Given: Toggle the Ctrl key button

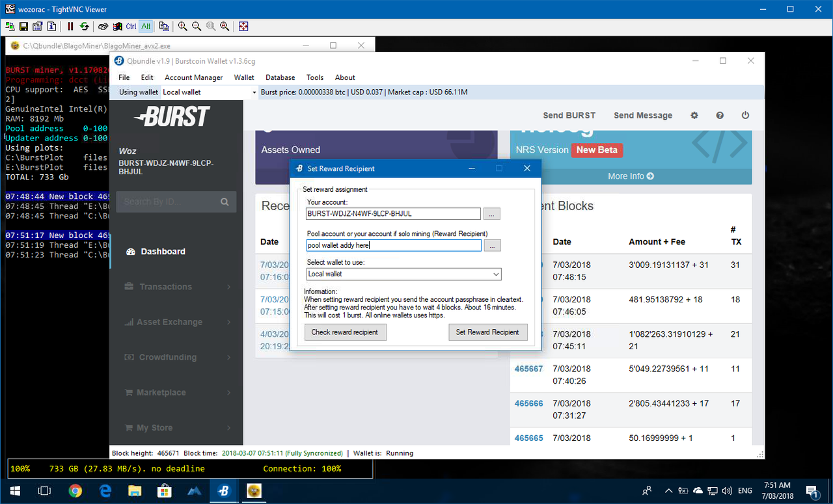Looking at the screenshot, I should 131,27.
